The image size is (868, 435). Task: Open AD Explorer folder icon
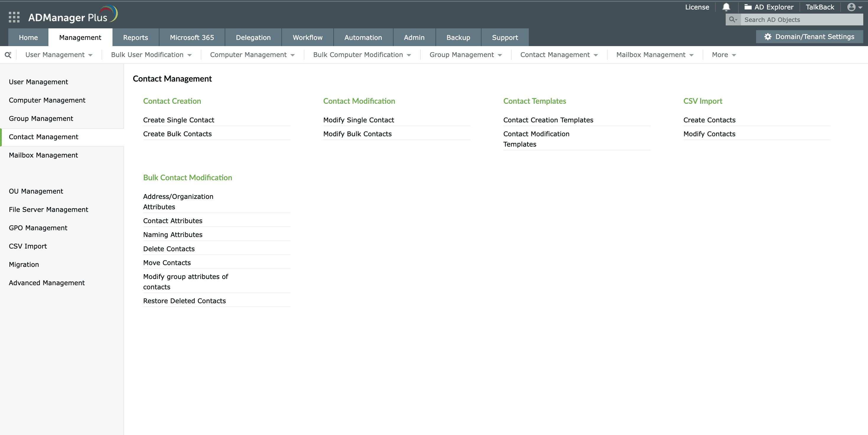click(x=748, y=7)
